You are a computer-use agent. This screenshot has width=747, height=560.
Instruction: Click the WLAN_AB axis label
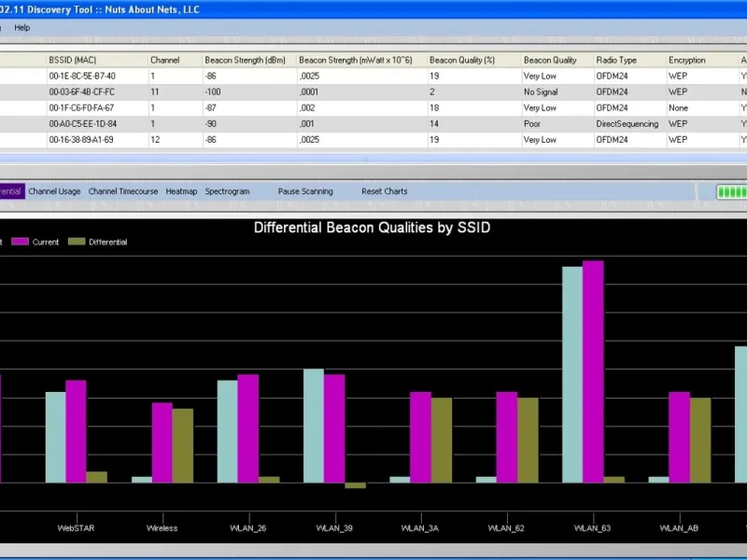679,528
